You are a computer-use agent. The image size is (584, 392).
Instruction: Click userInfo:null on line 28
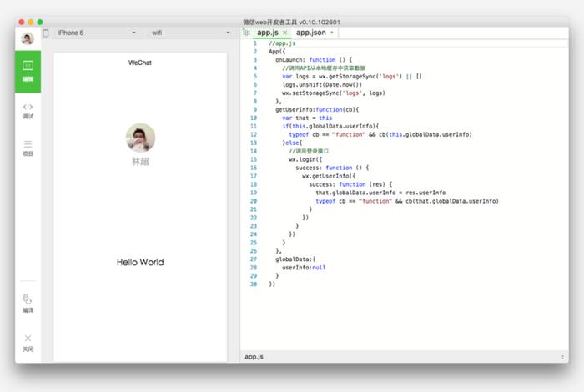pos(304,267)
